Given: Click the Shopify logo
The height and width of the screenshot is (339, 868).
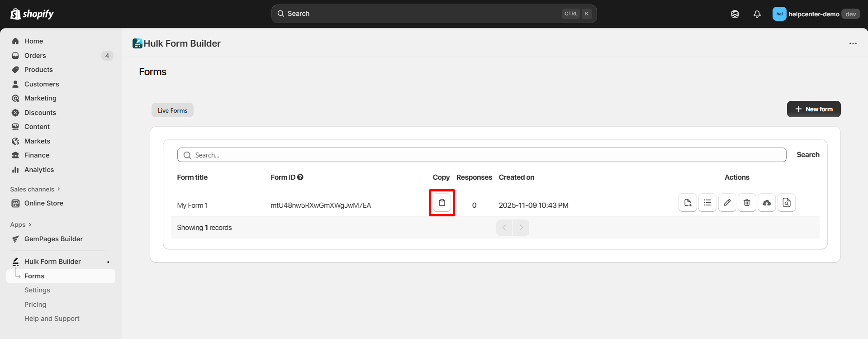Looking at the screenshot, I should (x=32, y=14).
